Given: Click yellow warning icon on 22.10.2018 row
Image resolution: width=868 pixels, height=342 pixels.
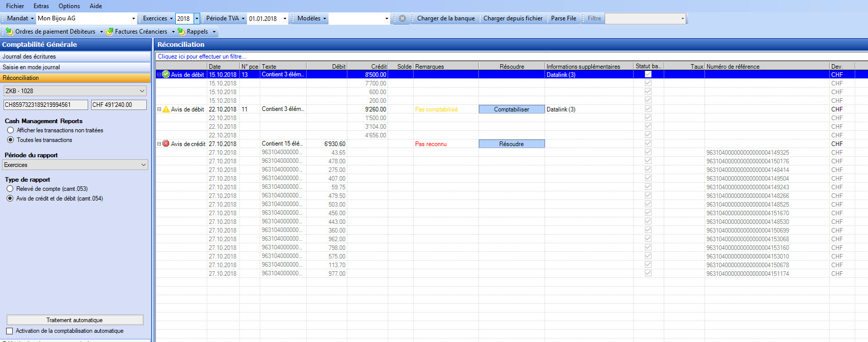Looking at the screenshot, I should 166,109.
